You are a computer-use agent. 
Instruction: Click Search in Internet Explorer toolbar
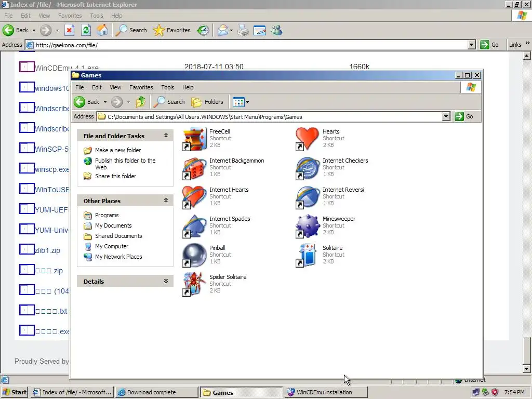tap(131, 30)
